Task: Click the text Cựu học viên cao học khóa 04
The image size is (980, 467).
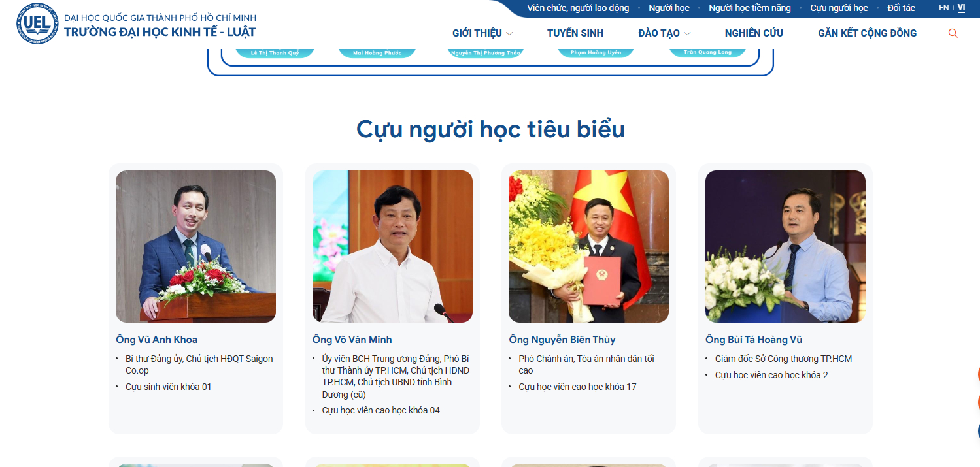Action: point(381,410)
